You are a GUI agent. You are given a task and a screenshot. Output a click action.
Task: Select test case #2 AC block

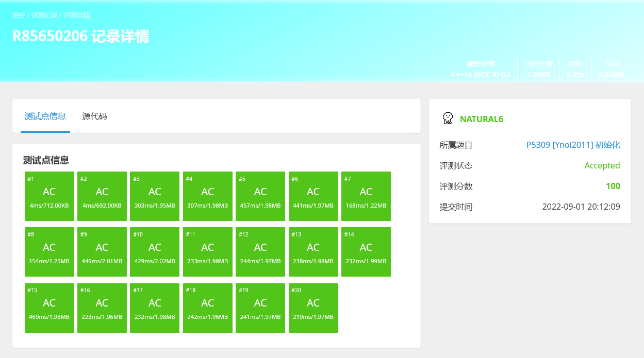coord(102,196)
